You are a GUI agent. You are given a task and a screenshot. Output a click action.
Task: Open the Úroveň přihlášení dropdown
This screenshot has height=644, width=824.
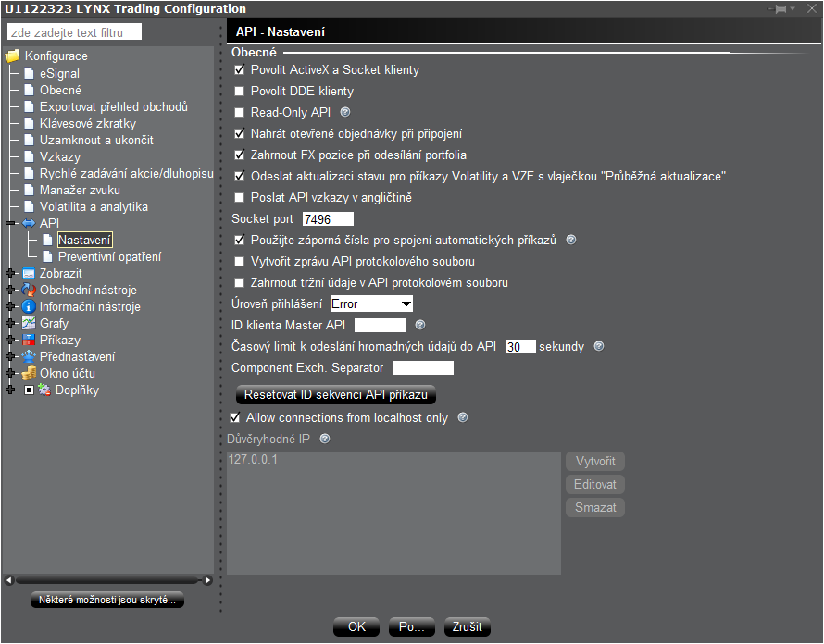pos(371,303)
